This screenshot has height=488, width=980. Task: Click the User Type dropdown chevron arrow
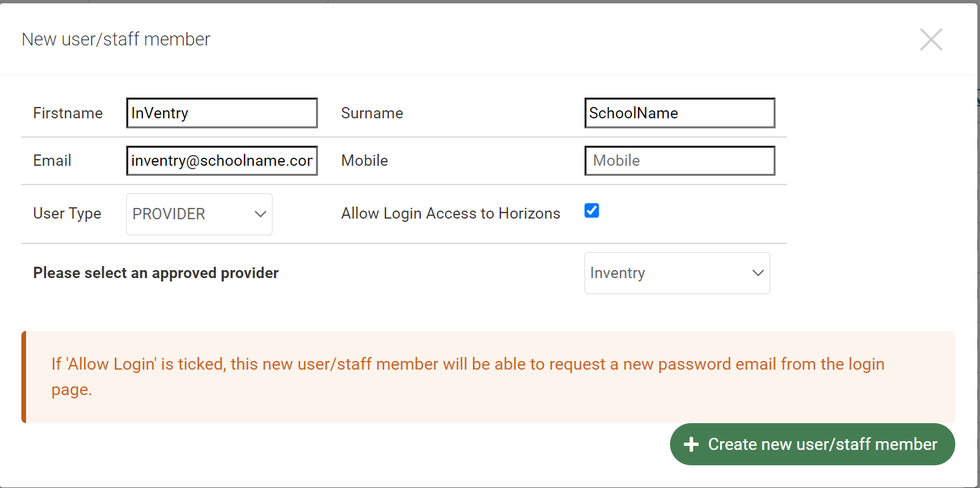[261, 214]
